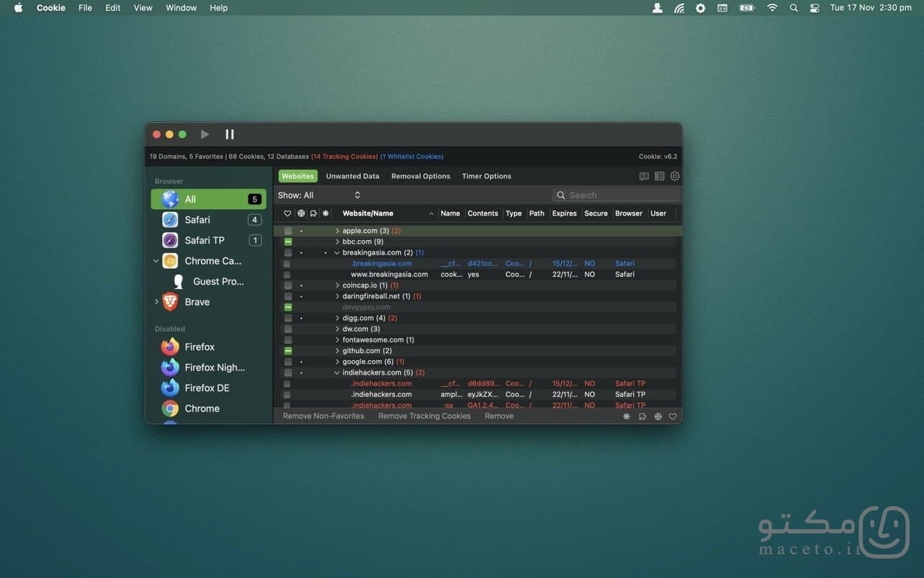Sort by the Expires column header
The width and height of the screenshot is (924, 578).
pos(565,214)
